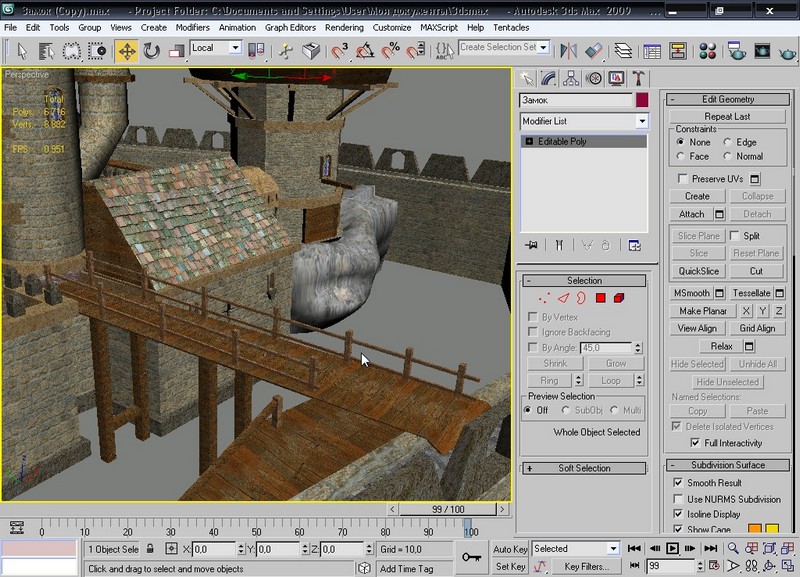Expand the Soft Selection rollout
The height and width of the screenshot is (577, 800).
(584, 468)
